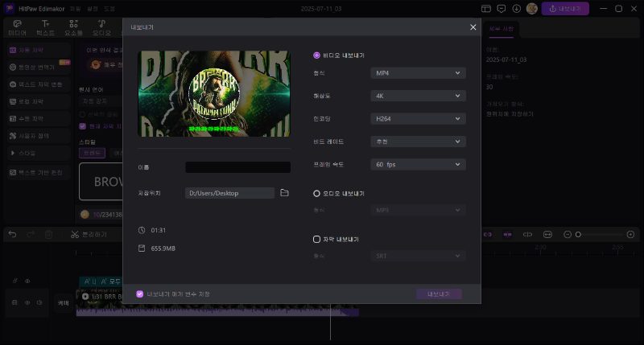Open the second menu in menu bar
644x345 pixels.
pos(93,9)
